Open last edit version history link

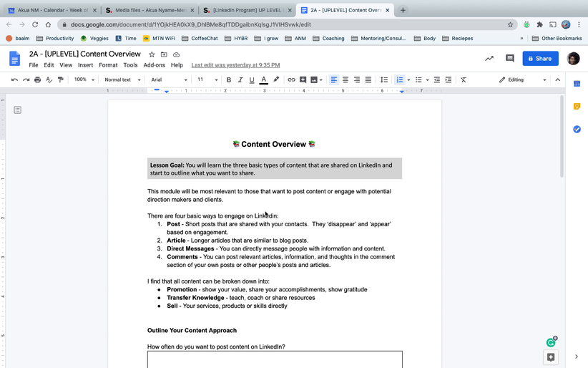235,65
